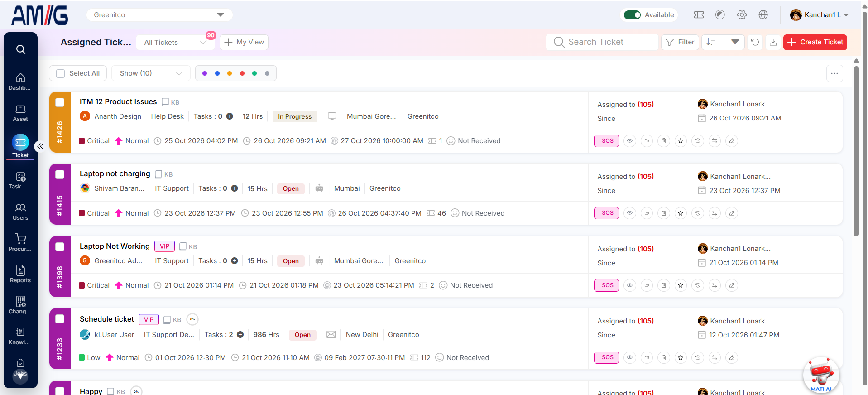Click the settings gear in header
The image size is (868, 395).
(x=742, y=15)
